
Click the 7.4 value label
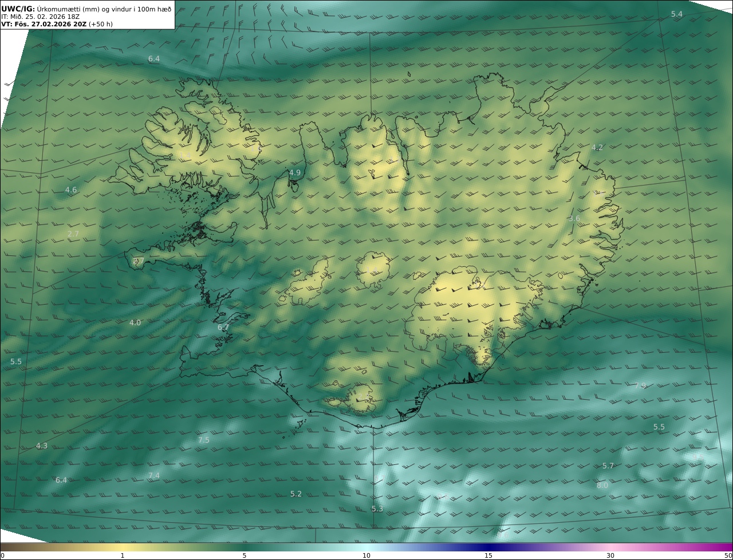154,475
